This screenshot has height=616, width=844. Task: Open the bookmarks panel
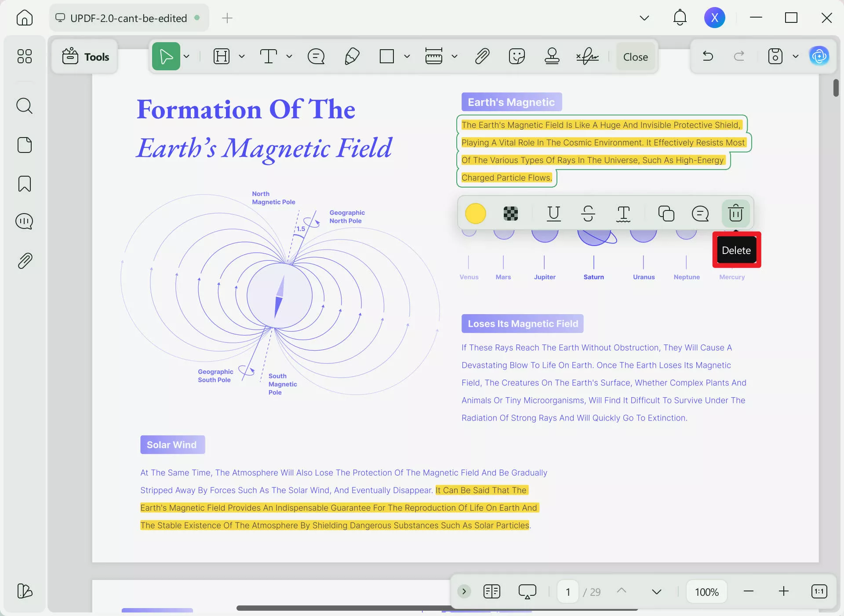coord(25,184)
